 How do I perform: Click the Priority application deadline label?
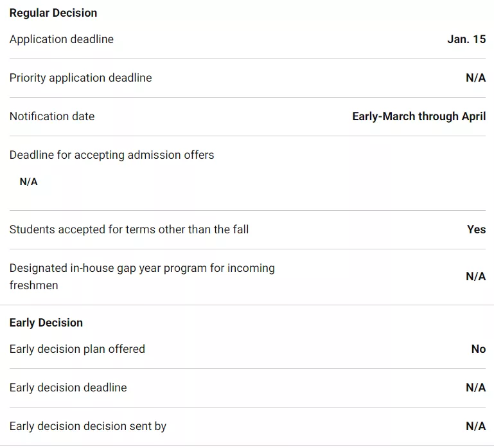click(x=81, y=78)
